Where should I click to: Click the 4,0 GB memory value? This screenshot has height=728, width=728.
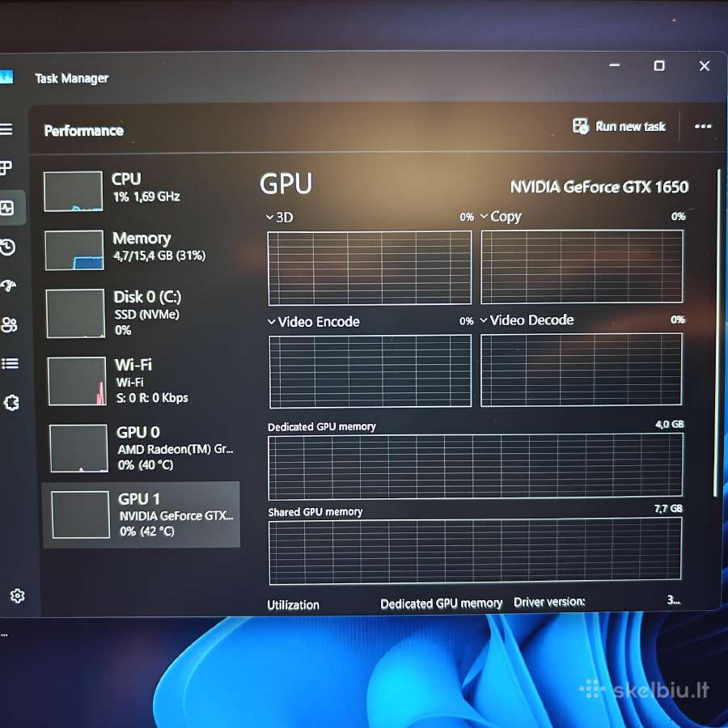coord(670,425)
